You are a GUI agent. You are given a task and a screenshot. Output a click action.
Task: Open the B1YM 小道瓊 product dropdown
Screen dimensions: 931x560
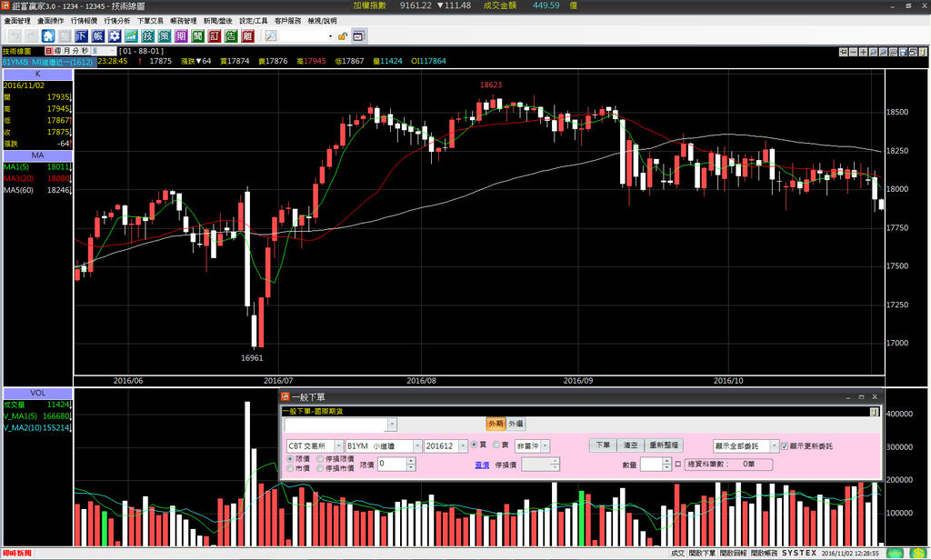[417, 446]
